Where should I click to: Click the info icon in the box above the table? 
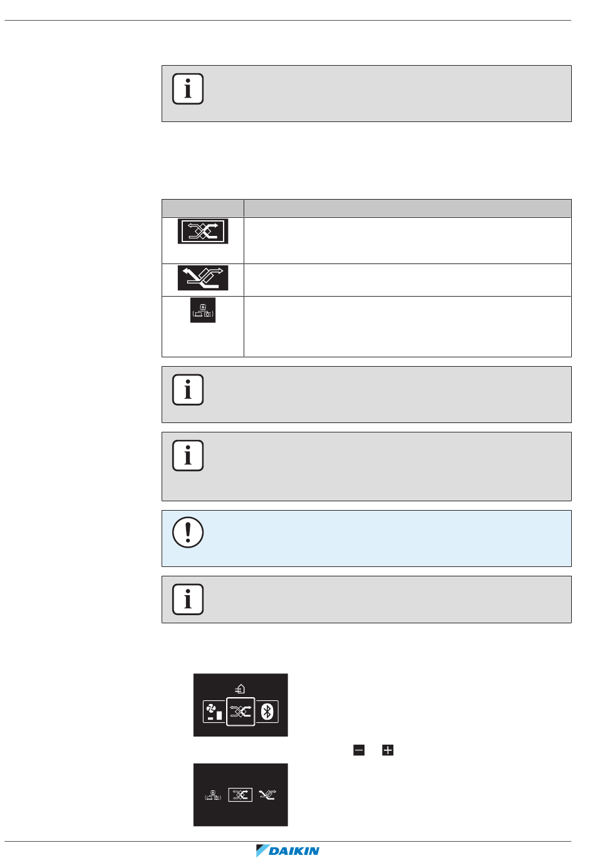[188, 89]
